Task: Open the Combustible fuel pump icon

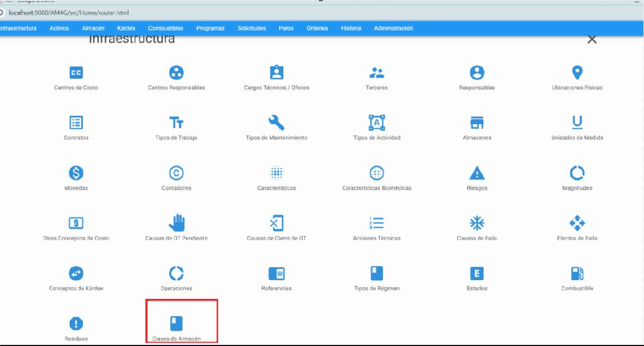Action: coord(577,273)
